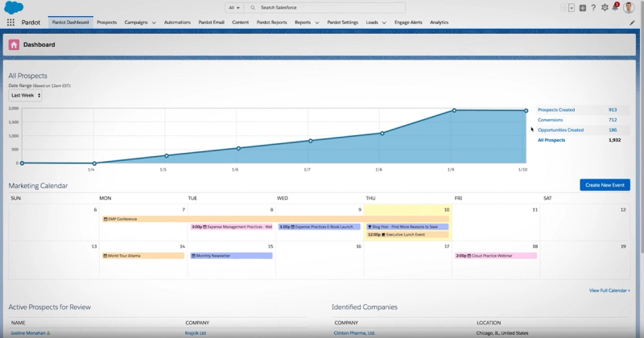This screenshot has width=644, height=338.
Task: Expand the Reports tab chevron
Action: (317, 23)
